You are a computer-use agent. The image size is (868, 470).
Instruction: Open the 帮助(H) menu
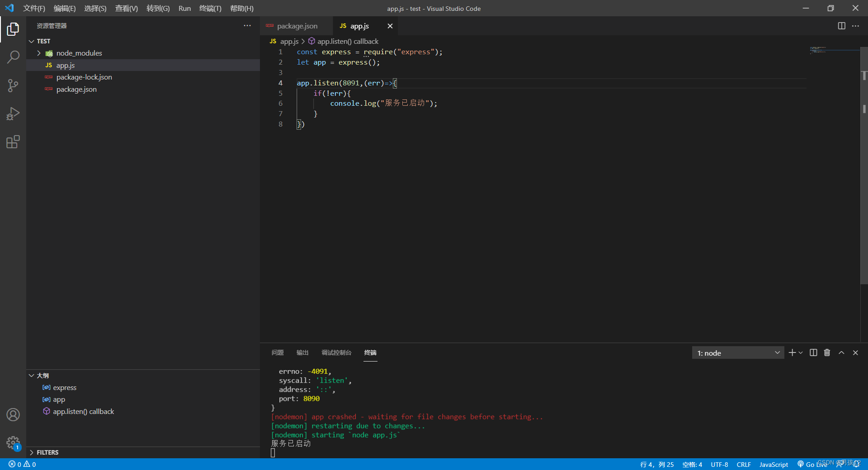(x=242, y=9)
